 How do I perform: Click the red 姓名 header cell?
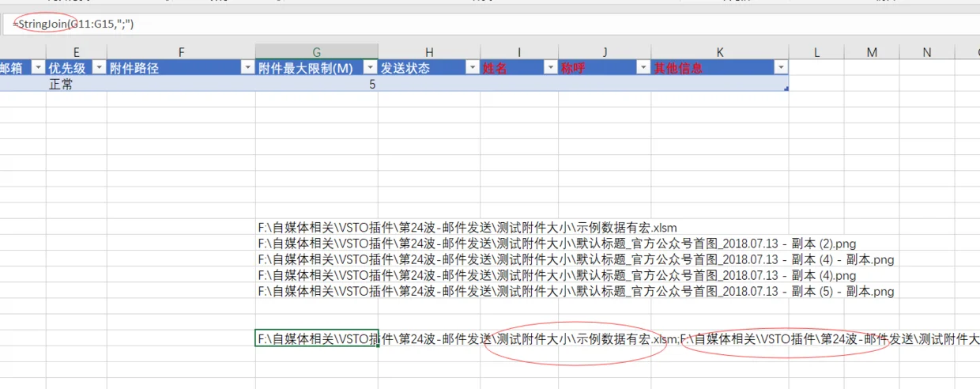tap(519, 68)
